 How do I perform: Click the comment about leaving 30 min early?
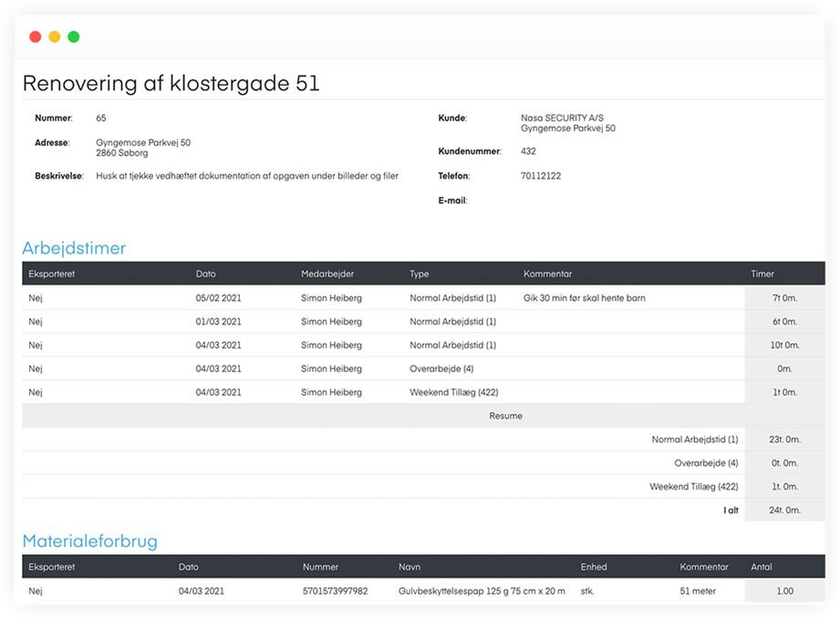584,298
